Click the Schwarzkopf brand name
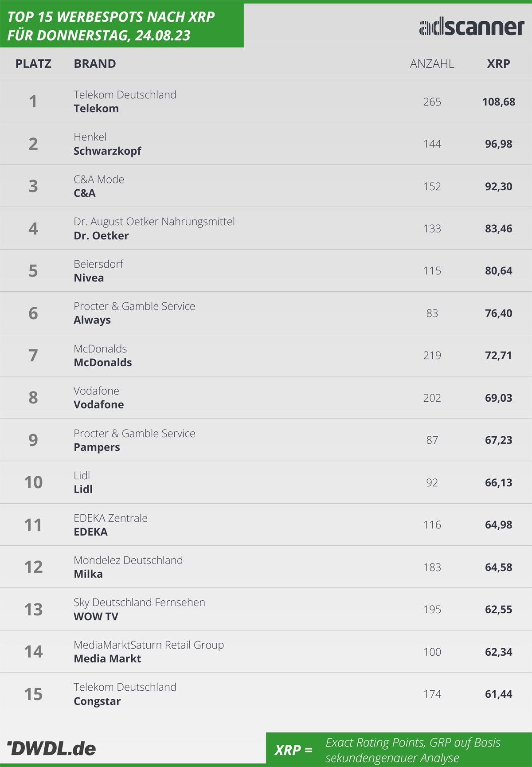This screenshot has height=767, width=532. pos(107,151)
